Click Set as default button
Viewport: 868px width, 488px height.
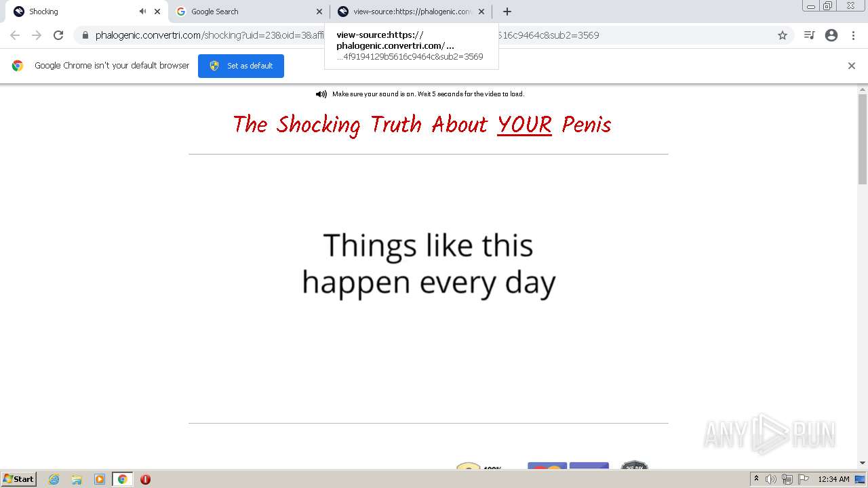click(241, 66)
